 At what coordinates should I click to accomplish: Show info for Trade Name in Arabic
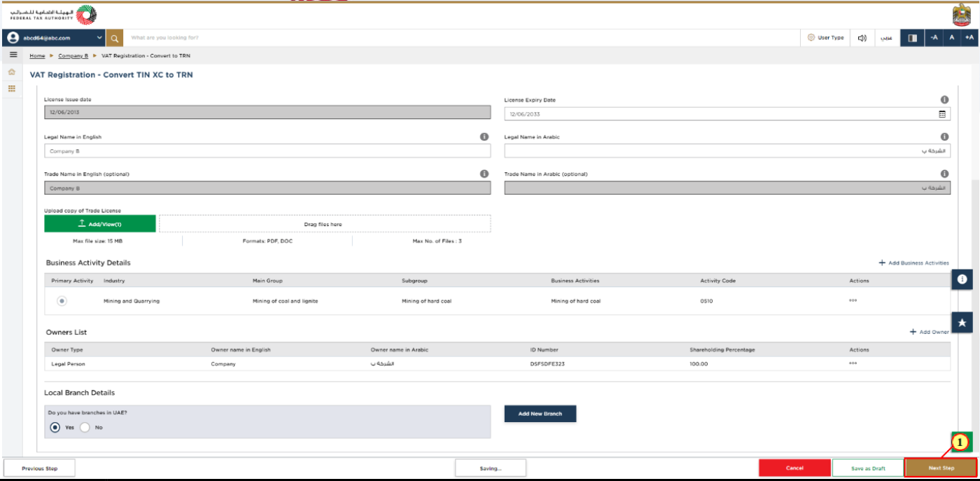point(944,174)
